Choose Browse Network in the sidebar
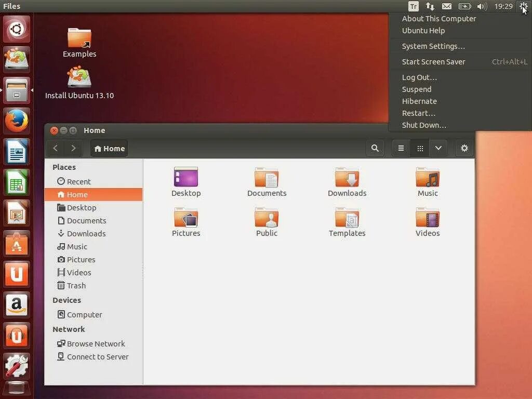The height and width of the screenshot is (399, 532). point(94,344)
